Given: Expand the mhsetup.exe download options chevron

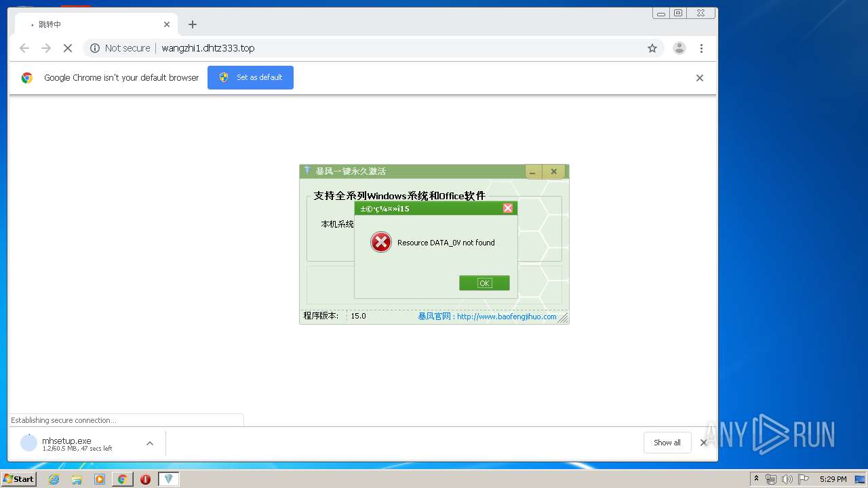Looking at the screenshot, I should click(x=150, y=443).
